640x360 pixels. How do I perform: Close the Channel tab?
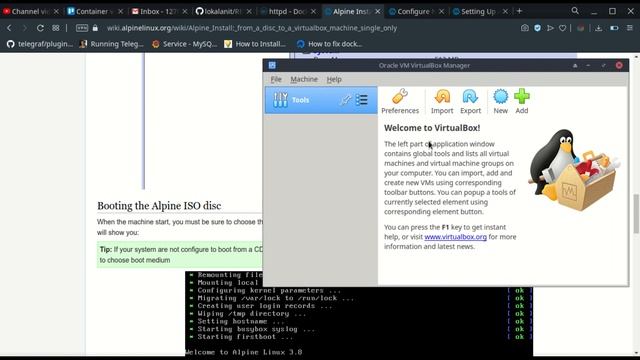(x=56, y=11)
